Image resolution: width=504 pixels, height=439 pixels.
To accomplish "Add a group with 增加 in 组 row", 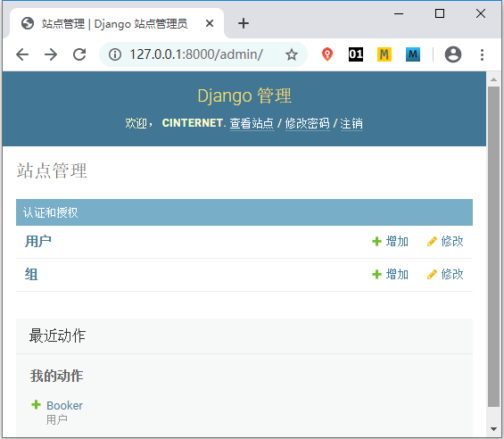I will point(390,274).
